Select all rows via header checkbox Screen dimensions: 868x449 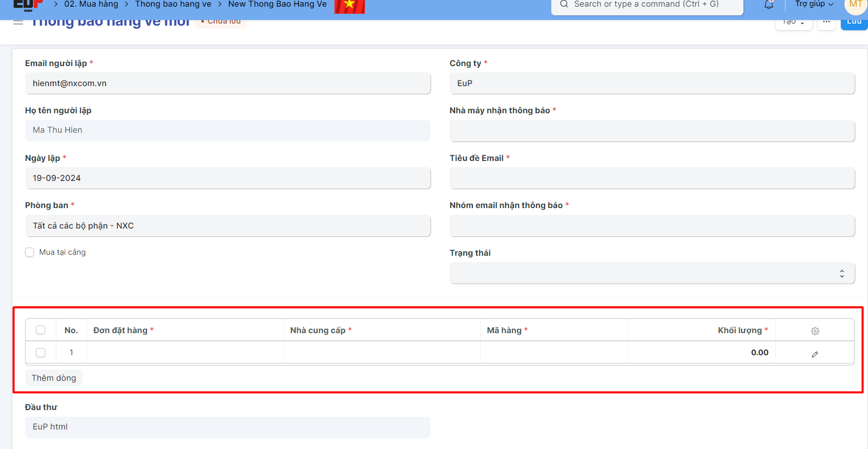click(40, 330)
